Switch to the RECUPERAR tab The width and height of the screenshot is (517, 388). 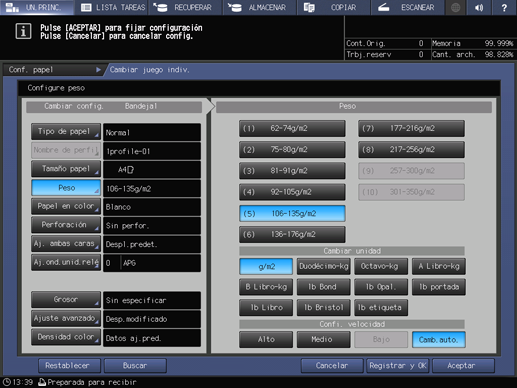tap(186, 7)
